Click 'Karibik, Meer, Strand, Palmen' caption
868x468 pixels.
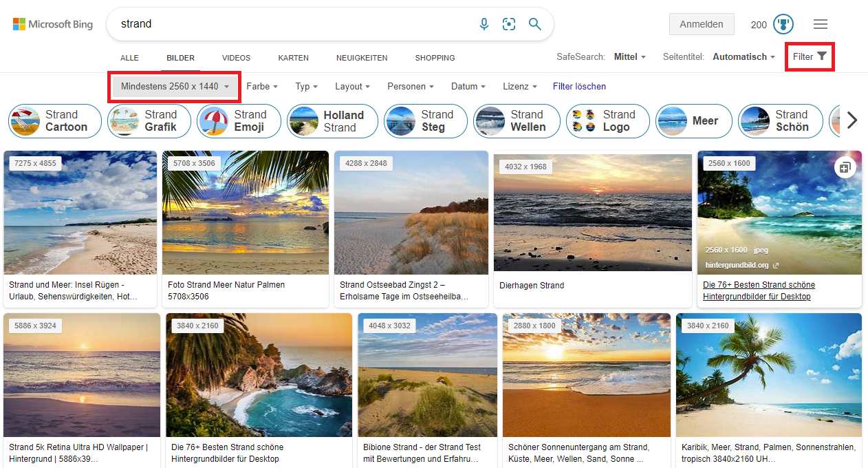tap(768, 453)
